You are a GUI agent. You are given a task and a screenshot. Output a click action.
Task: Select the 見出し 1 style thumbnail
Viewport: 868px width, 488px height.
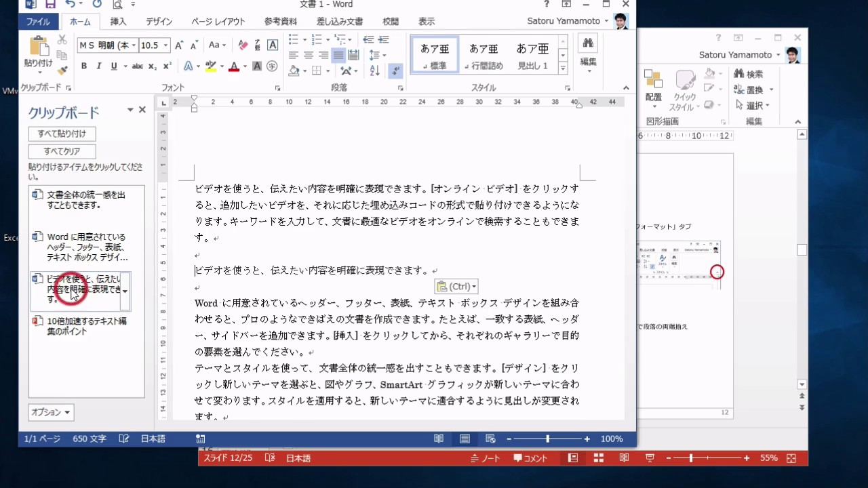pyautogui.click(x=532, y=55)
